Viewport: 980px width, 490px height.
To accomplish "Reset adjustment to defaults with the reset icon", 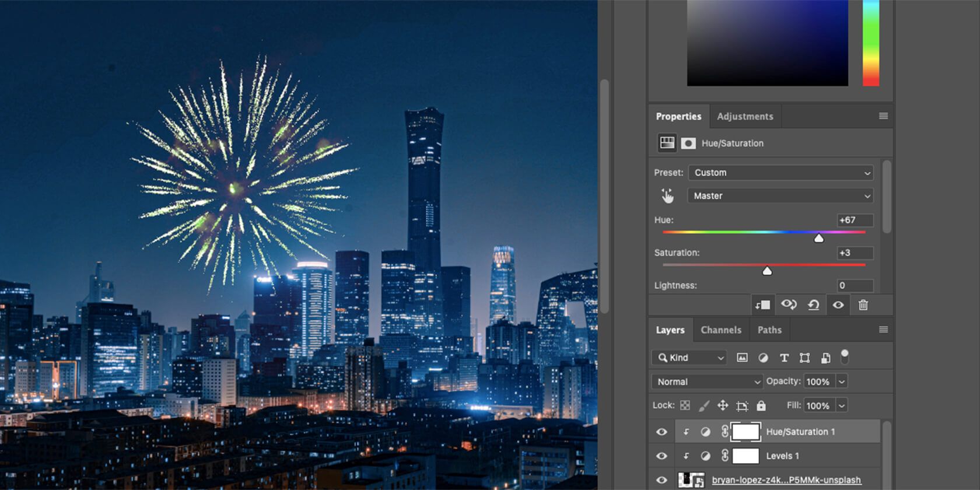I will coord(813,304).
